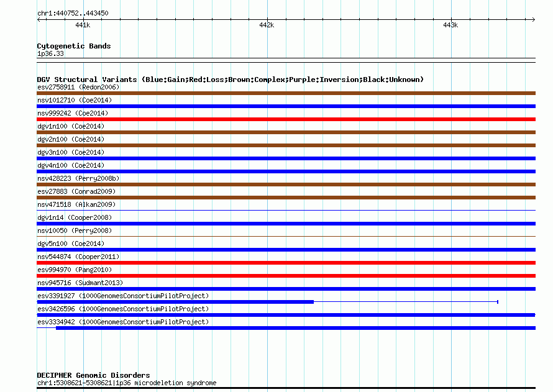Click the 442k ruler position
The height and width of the screenshot is (392, 553).
pos(267,25)
